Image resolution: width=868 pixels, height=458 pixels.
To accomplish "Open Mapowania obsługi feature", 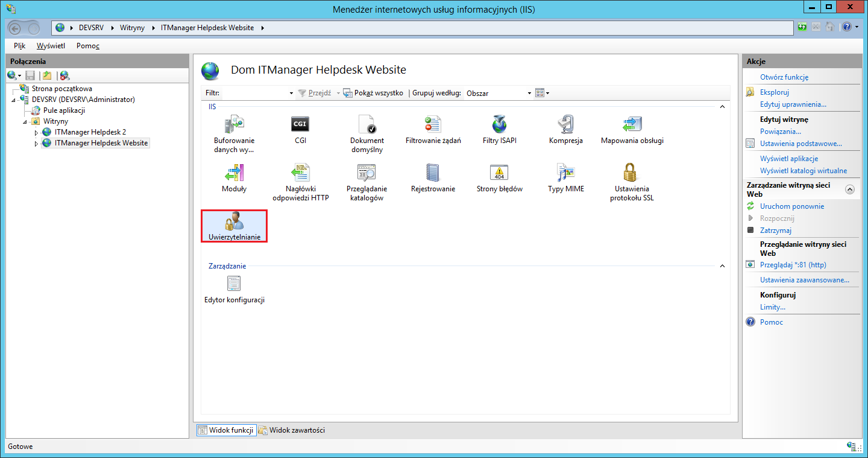I will [632, 130].
